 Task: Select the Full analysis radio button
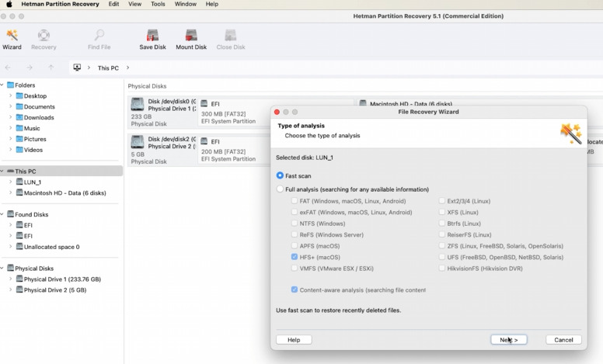point(280,189)
